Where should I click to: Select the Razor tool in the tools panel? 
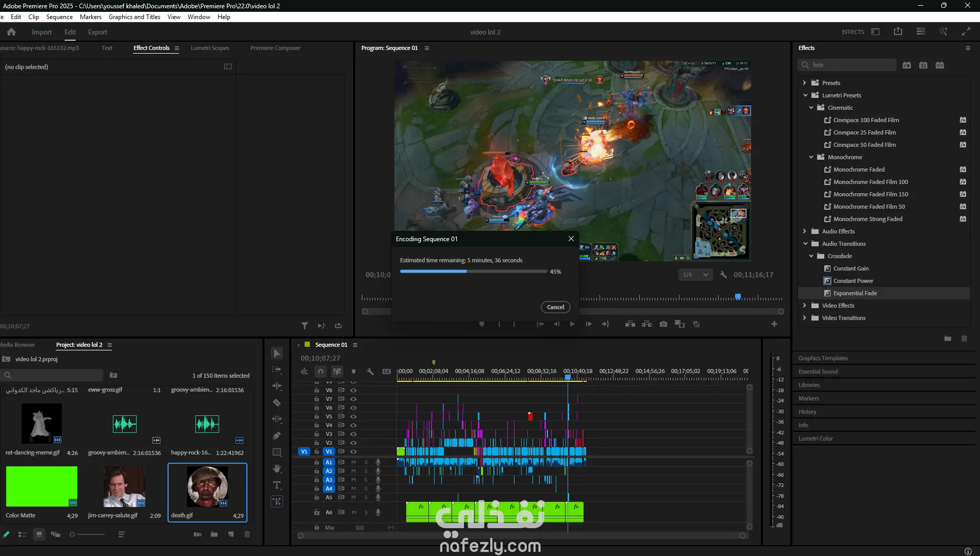tap(277, 402)
